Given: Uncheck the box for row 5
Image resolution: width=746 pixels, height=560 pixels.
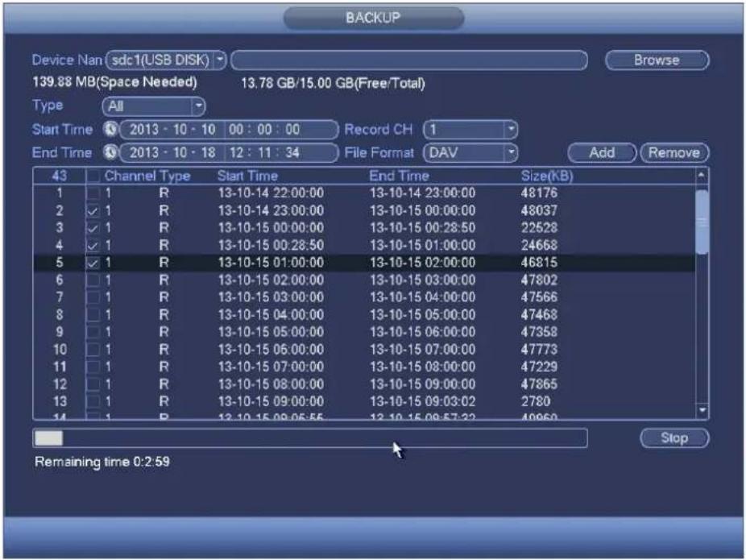Looking at the screenshot, I should pos(93,263).
